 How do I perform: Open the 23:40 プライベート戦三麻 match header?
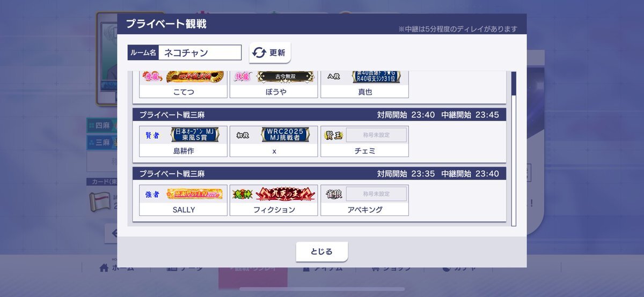[319, 114]
